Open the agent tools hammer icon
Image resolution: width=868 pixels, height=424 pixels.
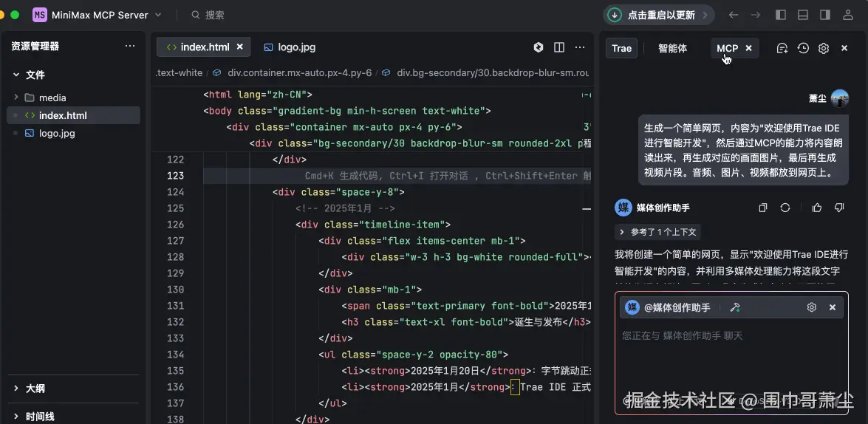734,307
